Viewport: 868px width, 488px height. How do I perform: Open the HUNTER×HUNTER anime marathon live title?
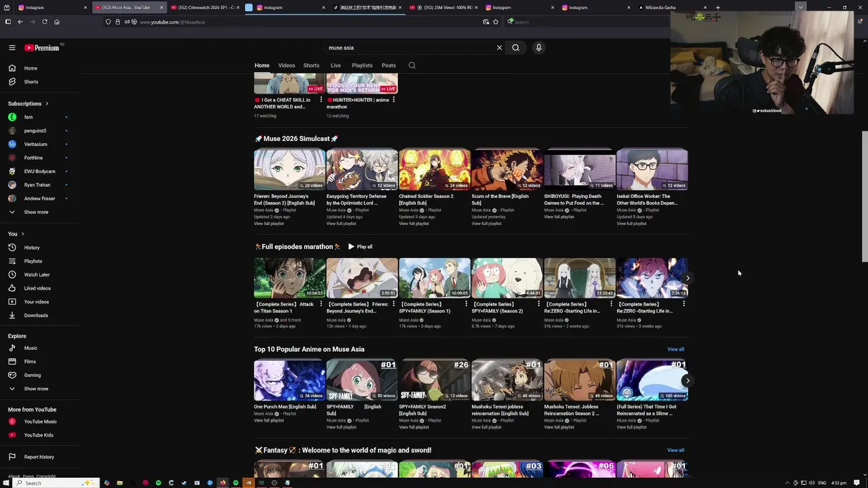[x=358, y=103]
